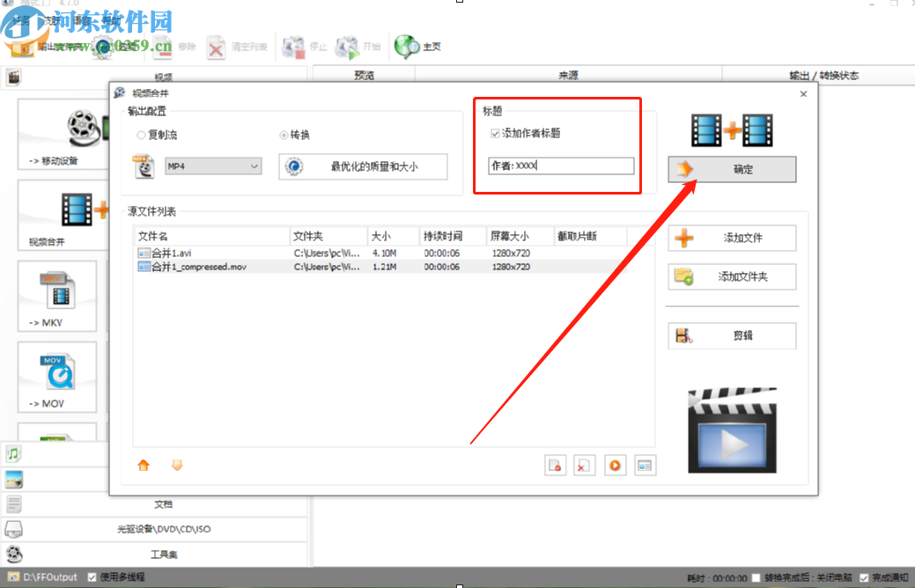Select the 视频合并 tile in left panel
The width and height of the screenshot is (915, 588).
coord(63,216)
